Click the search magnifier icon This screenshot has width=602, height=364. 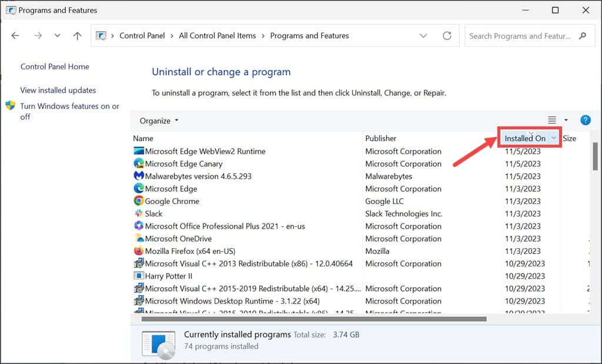(583, 36)
